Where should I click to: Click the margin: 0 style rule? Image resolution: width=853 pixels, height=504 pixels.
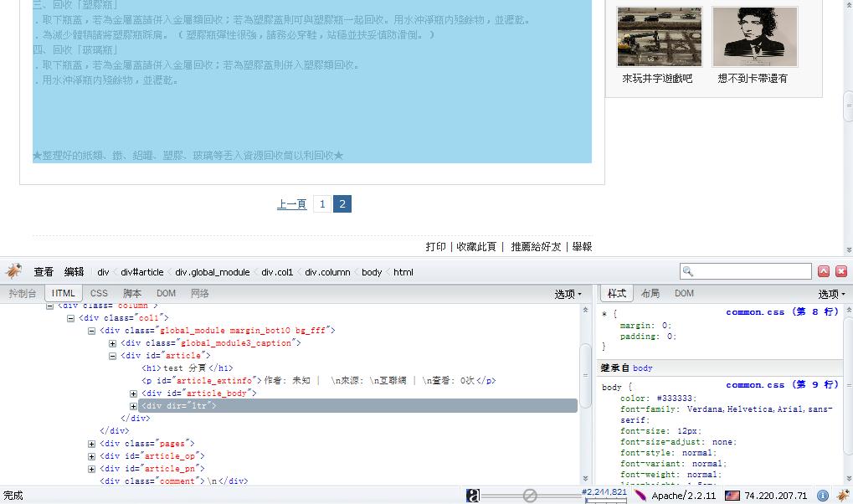point(645,326)
